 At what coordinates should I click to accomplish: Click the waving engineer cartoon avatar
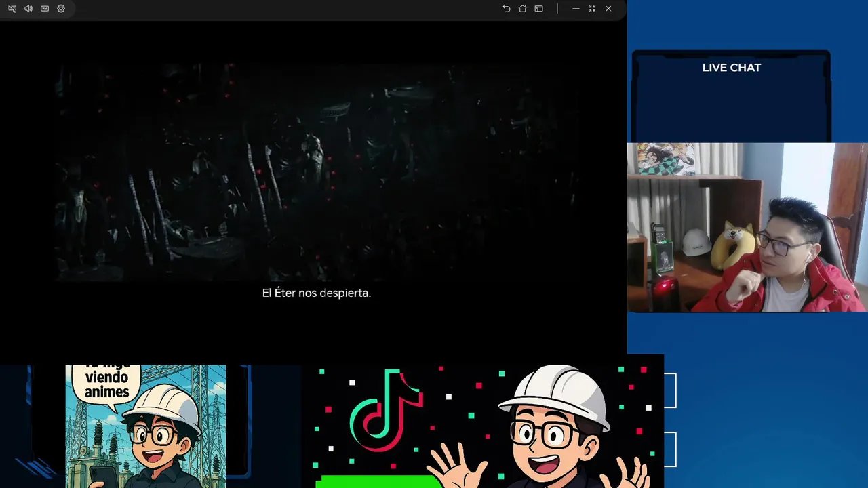(539, 427)
